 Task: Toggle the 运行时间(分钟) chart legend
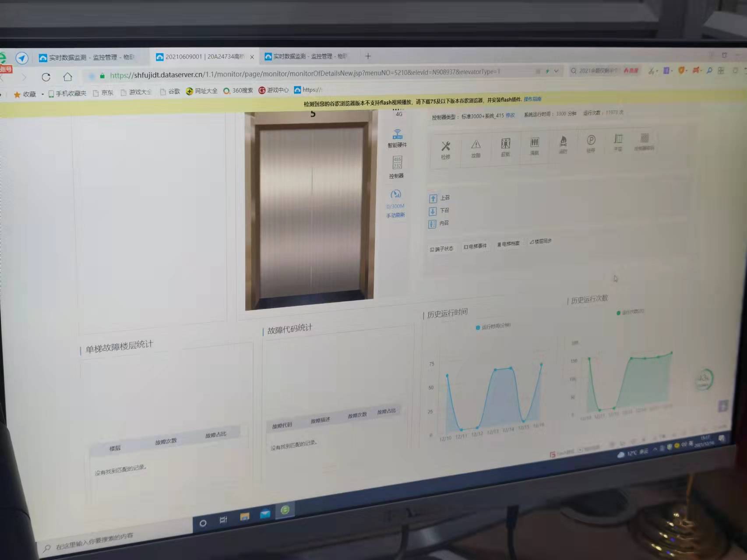[x=493, y=327]
